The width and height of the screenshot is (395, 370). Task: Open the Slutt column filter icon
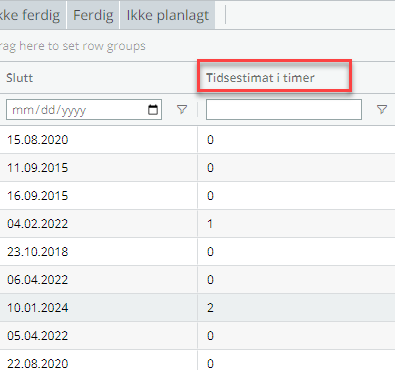[182, 109]
